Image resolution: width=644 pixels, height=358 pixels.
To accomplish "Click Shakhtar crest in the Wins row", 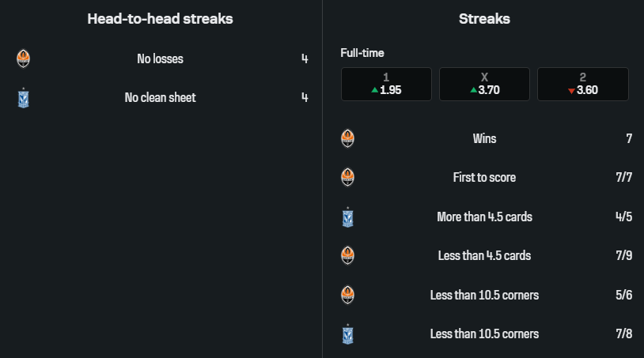I will click(347, 139).
